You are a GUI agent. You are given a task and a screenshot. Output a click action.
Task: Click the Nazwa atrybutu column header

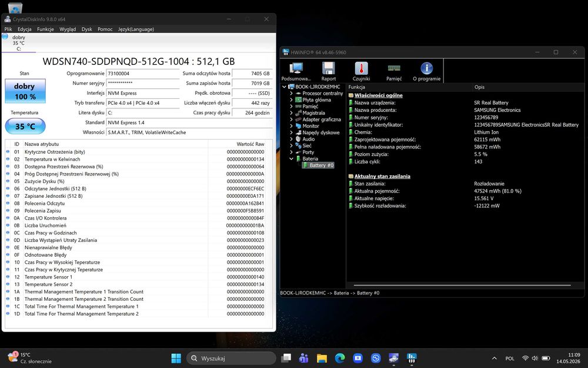tap(115, 144)
